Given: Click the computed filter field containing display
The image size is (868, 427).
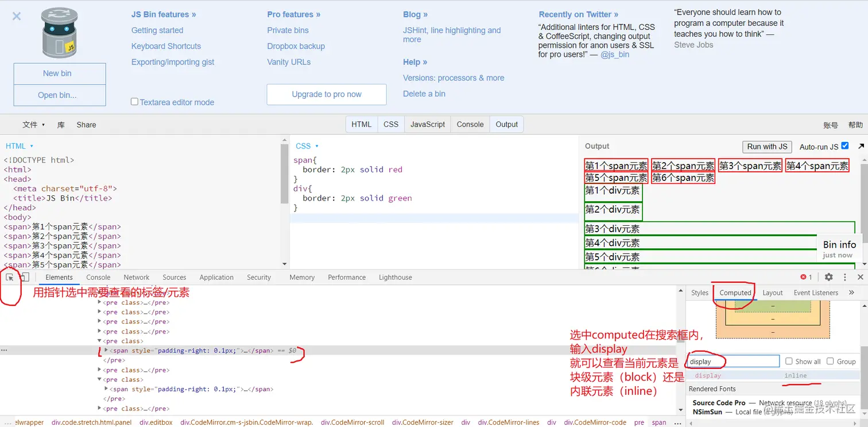Looking at the screenshot, I should [733, 361].
